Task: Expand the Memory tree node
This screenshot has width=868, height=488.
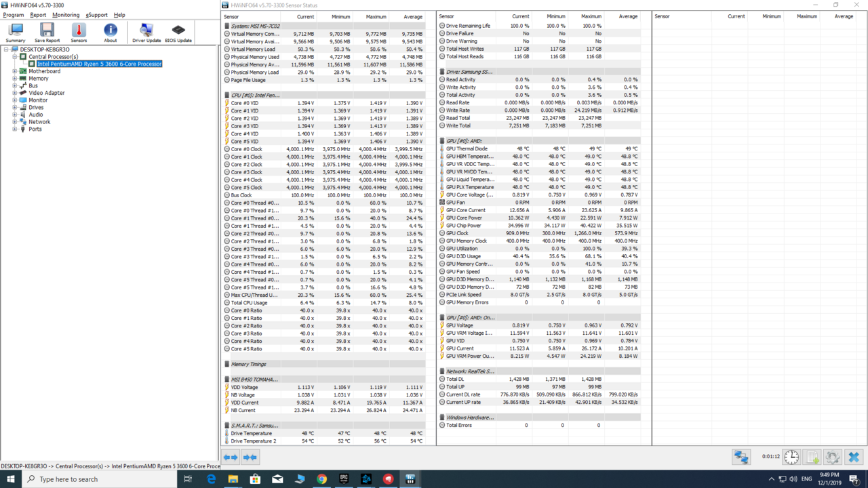Action: tap(14, 79)
